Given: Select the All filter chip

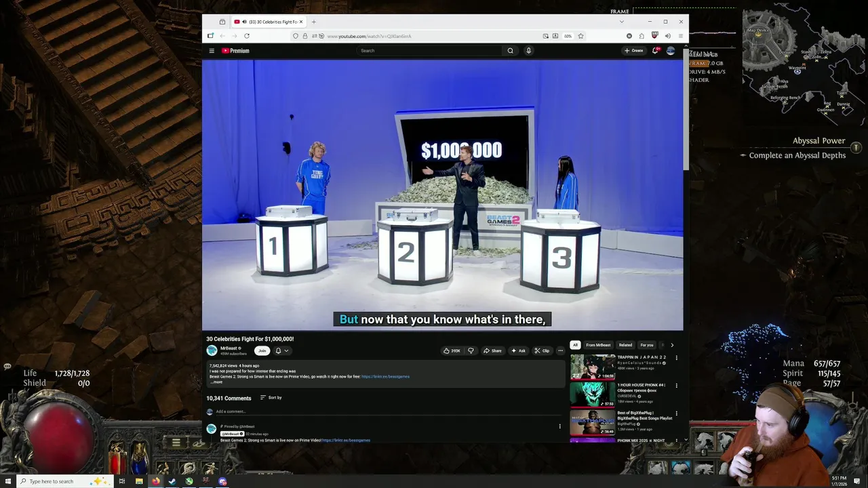Looking at the screenshot, I should [x=575, y=345].
